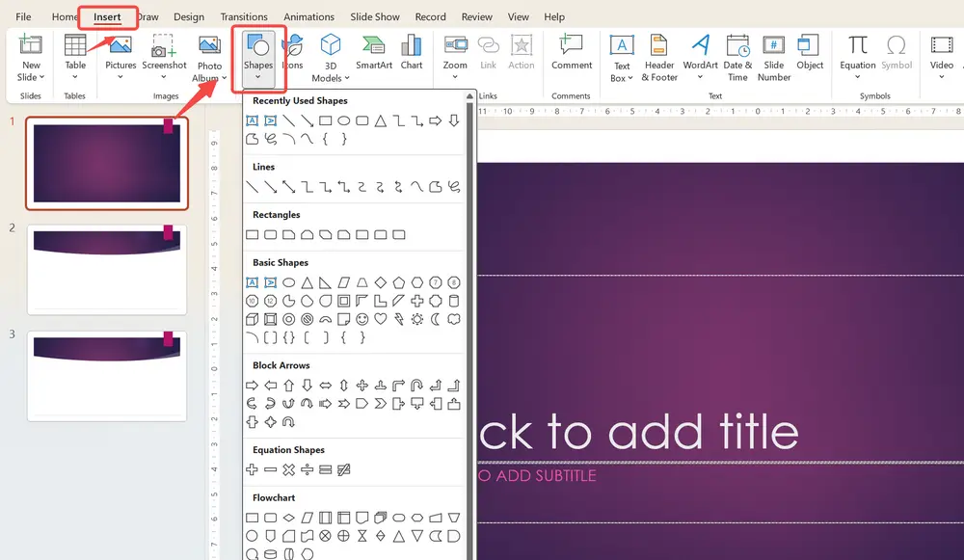The height and width of the screenshot is (560, 964).
Task: Choose the Parallelogram basic shape
Action: (x=344, y=282)
